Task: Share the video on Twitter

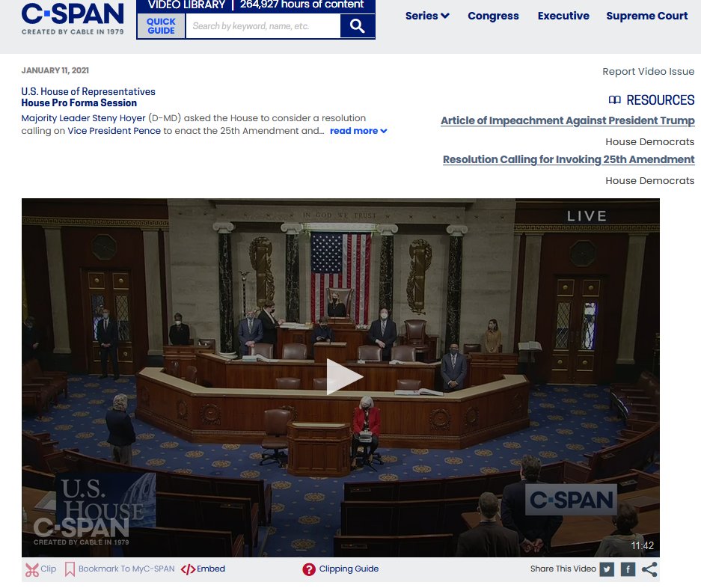Action: [x=607, y=569]
